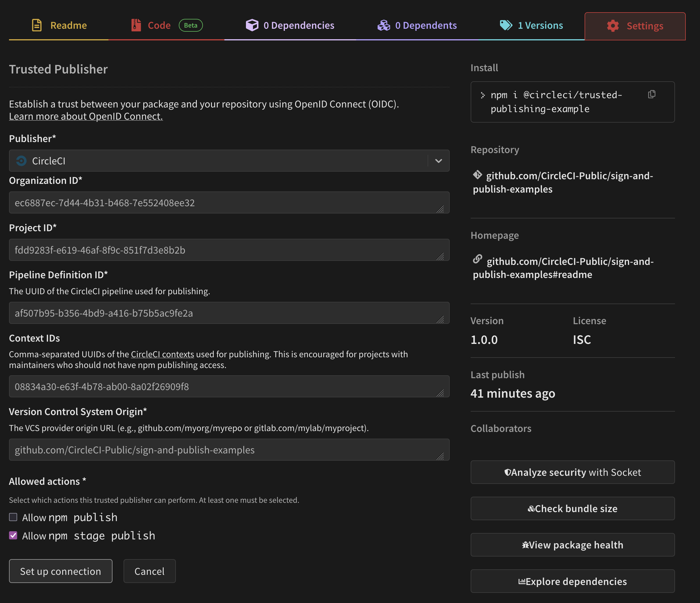Click the Explore dependencies chart icon
The height and width of the screenshot is (603, 700).
(522, 582)
